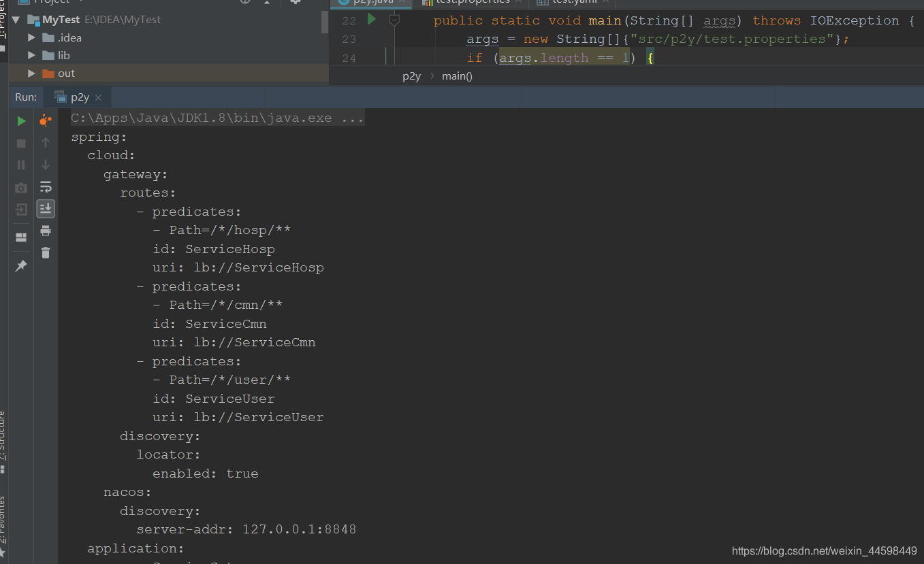Click the 'id: ServiceCmn' console line
Image resolution: width=924 pixels, height=564 pixels.
point(210,324)
